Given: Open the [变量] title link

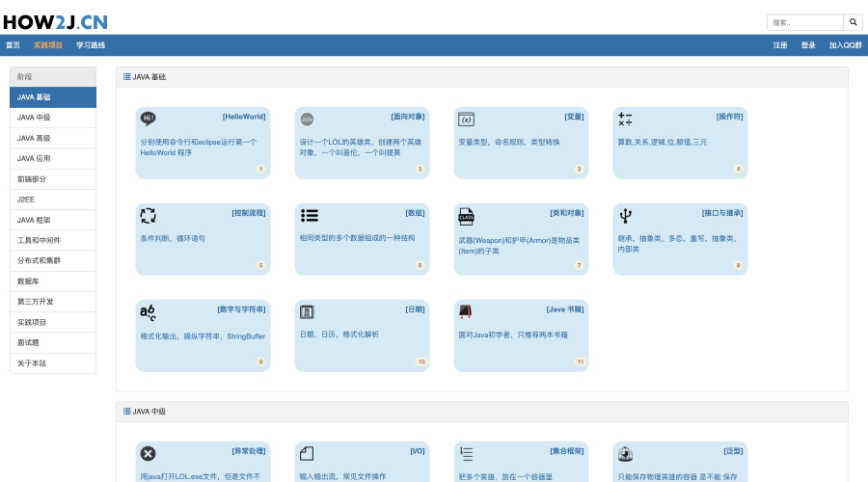Looking at the screenshot, I should coord(574,117).
